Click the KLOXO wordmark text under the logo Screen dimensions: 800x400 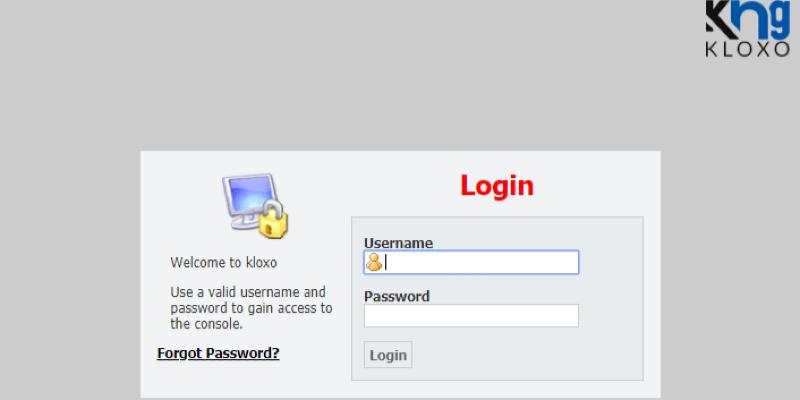(x=748, y=51)
